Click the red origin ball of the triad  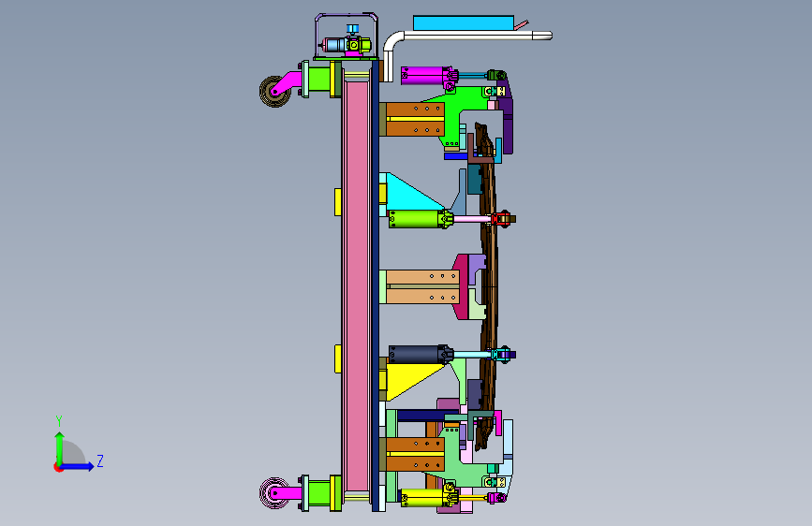coord(58,467)
